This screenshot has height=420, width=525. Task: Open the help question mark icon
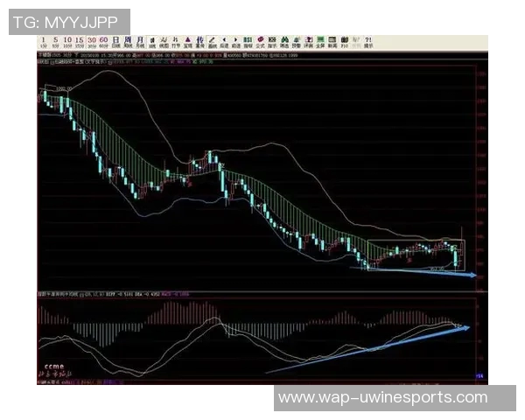[x=368, y=42]
